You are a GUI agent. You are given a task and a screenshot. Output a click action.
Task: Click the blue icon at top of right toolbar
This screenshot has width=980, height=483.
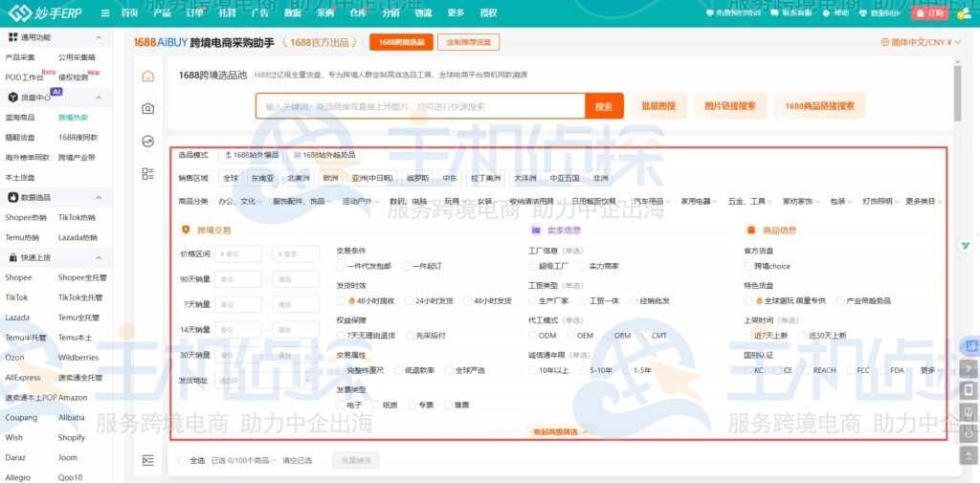click(970, 345)
